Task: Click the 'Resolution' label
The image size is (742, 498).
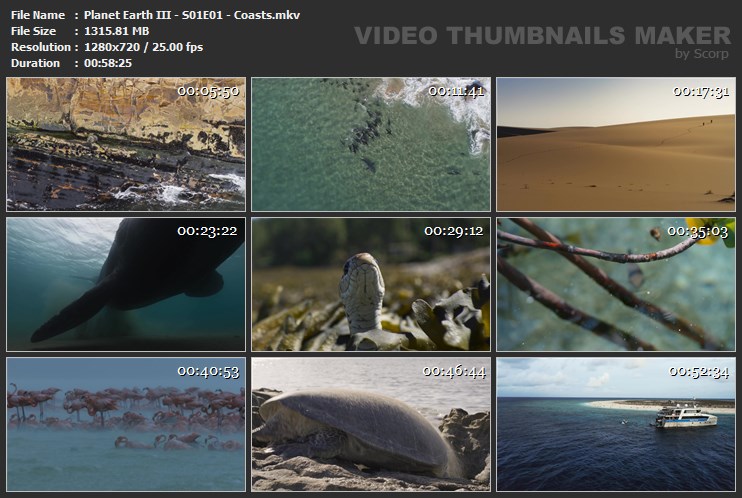Action: coord(41,47)
